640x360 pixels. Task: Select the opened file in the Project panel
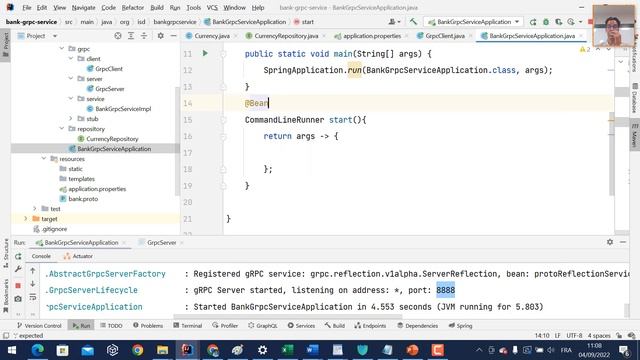point(118,36)
